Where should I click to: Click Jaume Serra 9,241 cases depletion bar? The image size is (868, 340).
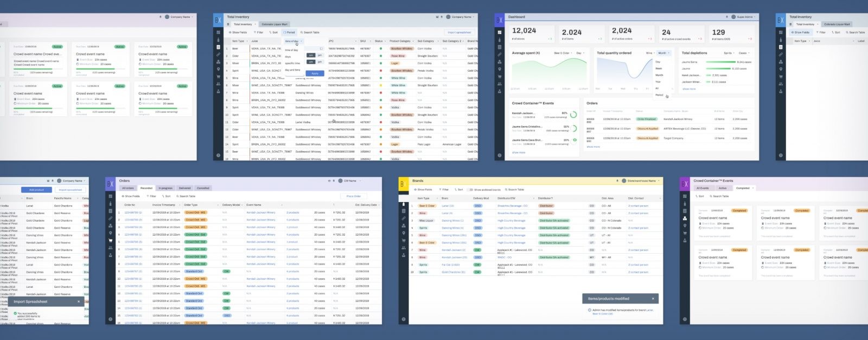pos(720,62)
